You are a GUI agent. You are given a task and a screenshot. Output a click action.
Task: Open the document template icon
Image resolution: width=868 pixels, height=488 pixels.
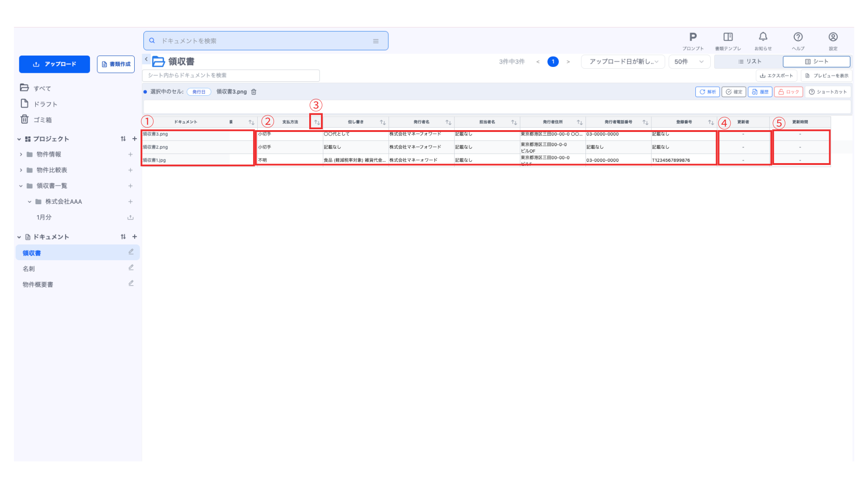(x=728, y=37)
